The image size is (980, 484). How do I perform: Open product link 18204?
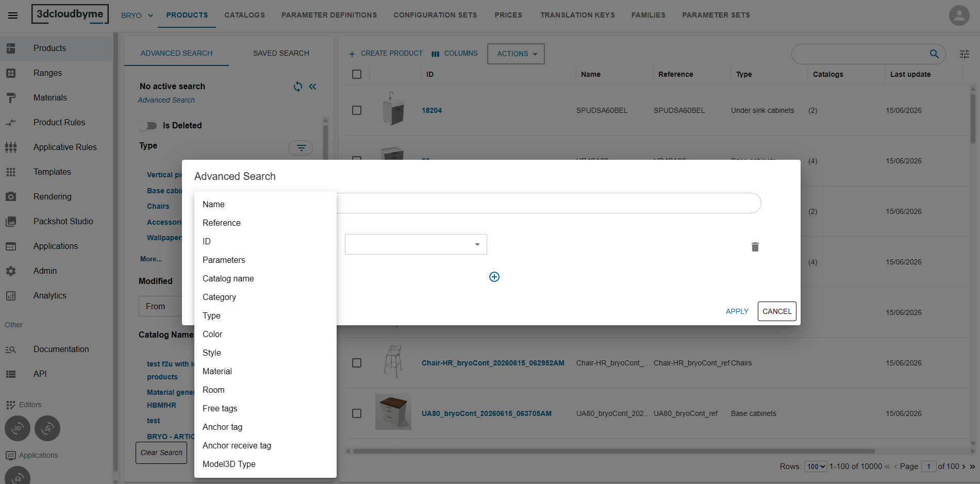click(x=431, y=111)
